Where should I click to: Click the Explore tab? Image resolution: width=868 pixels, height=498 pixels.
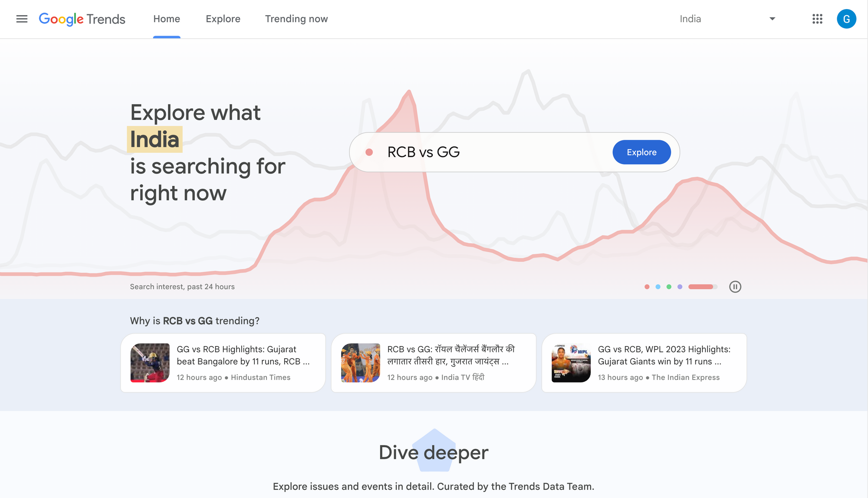[223, 19]
